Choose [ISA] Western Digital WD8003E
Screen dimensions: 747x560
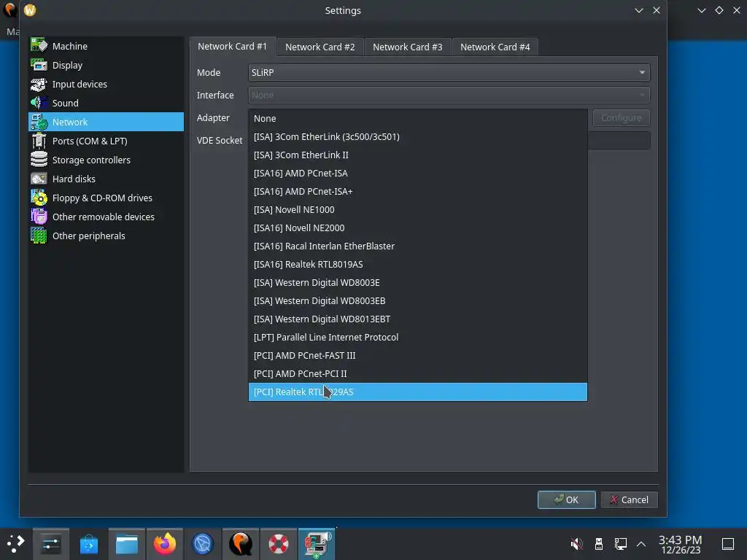418,282
